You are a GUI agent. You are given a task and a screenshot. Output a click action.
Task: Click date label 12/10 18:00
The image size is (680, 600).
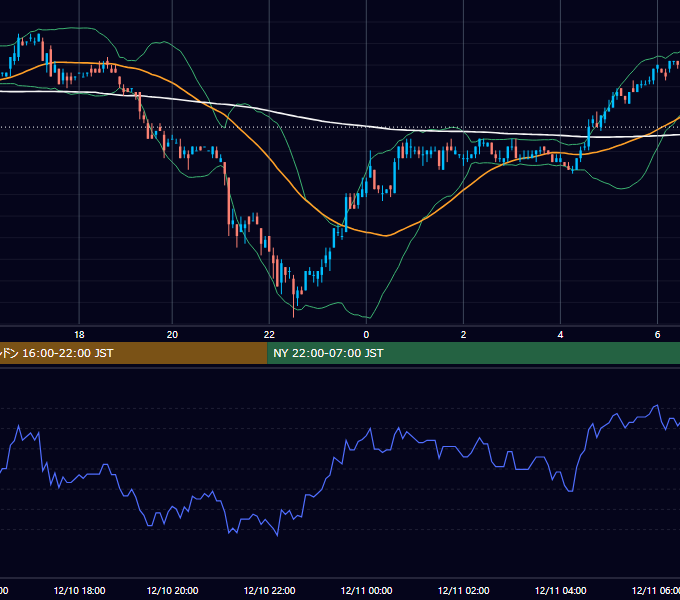pyautogui.click(x=79, y=590)
